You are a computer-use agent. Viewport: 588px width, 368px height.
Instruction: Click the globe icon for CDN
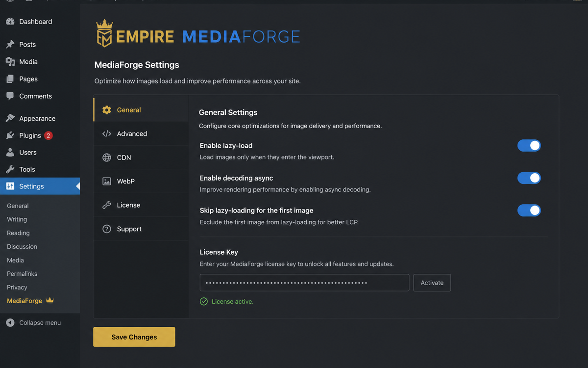pos(106,158)
